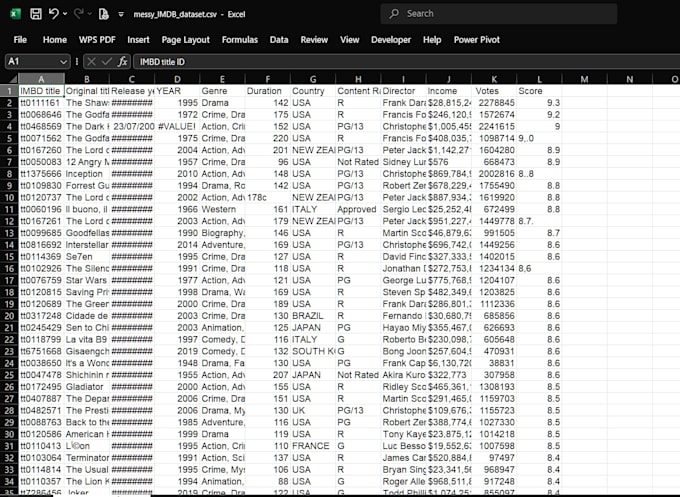Viewport: 680px width, 497px height.
Task: Click cell containing tt0111161
Action: tap(41, 103)
